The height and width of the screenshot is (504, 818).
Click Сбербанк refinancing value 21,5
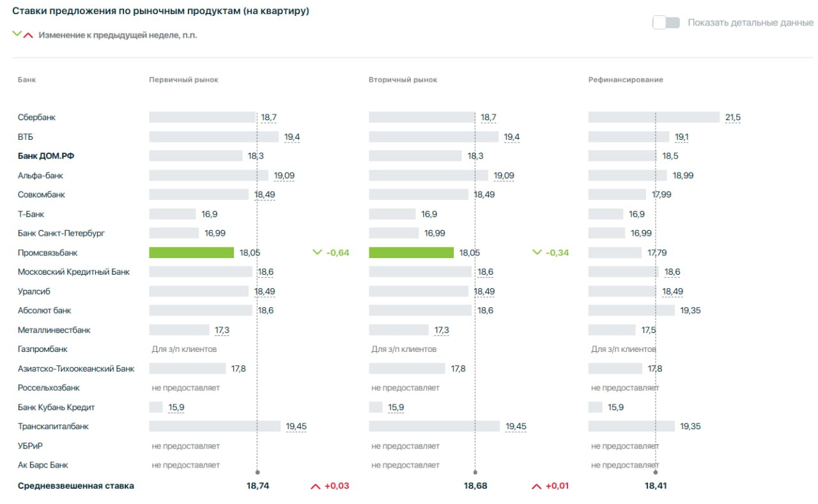coord(732,118)
